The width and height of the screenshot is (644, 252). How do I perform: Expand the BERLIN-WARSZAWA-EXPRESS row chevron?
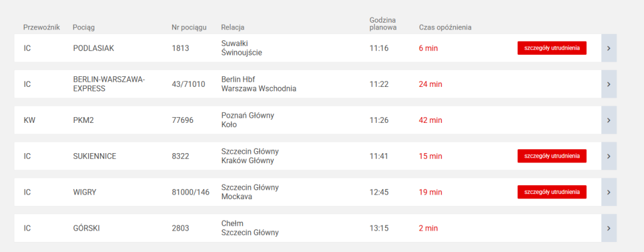609,84
